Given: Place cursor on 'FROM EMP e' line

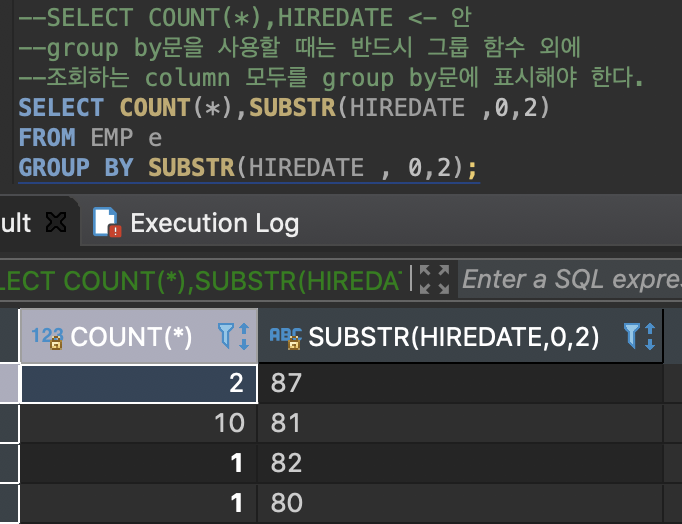Looking at the screenshot, I should 90,137.
